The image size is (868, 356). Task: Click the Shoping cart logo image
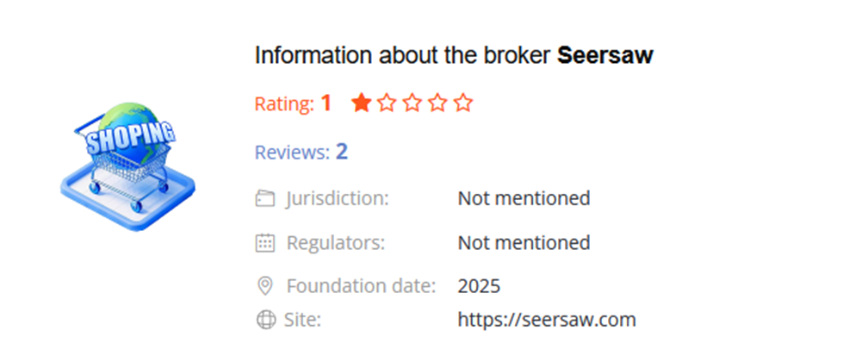click(x=127, y=159)
